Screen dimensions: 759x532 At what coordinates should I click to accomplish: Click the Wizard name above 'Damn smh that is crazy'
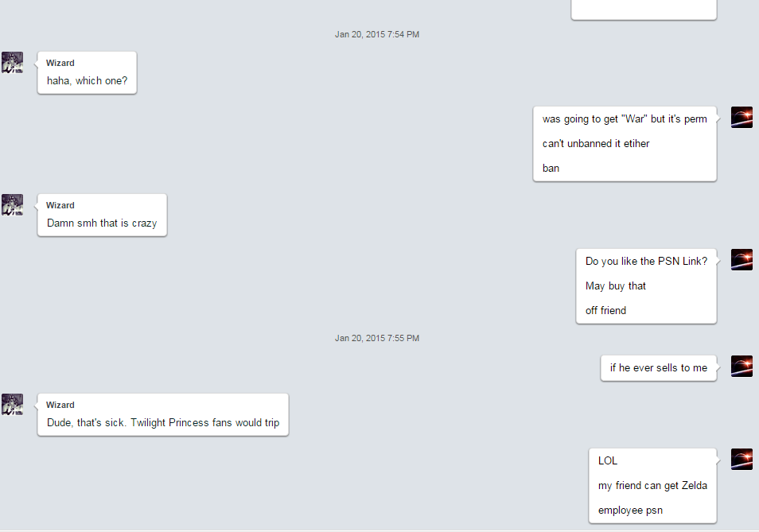click(60, 205)
